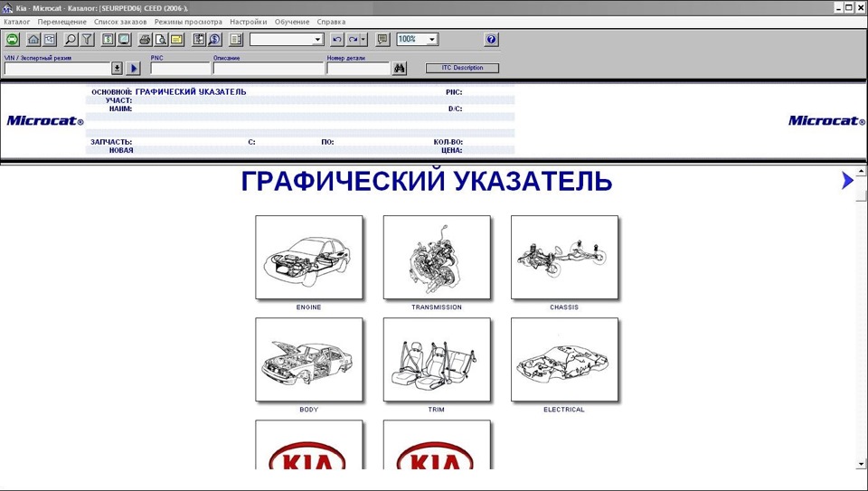This screenshot has height=491, width=868.
Task: Open the VIN history download arrow button
Action: (x=117, y=68)
